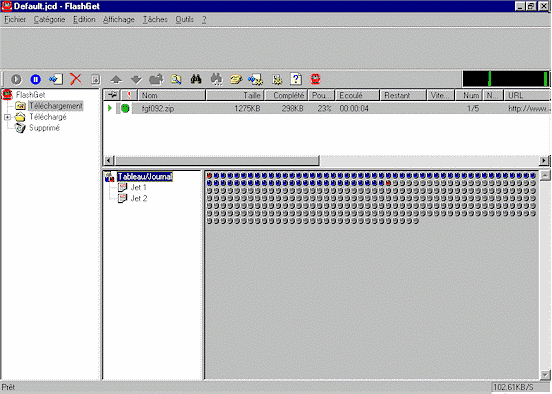Select the Tableau/Journal node
This screenshot has width=552, height=394.
[x=145, y=177]
